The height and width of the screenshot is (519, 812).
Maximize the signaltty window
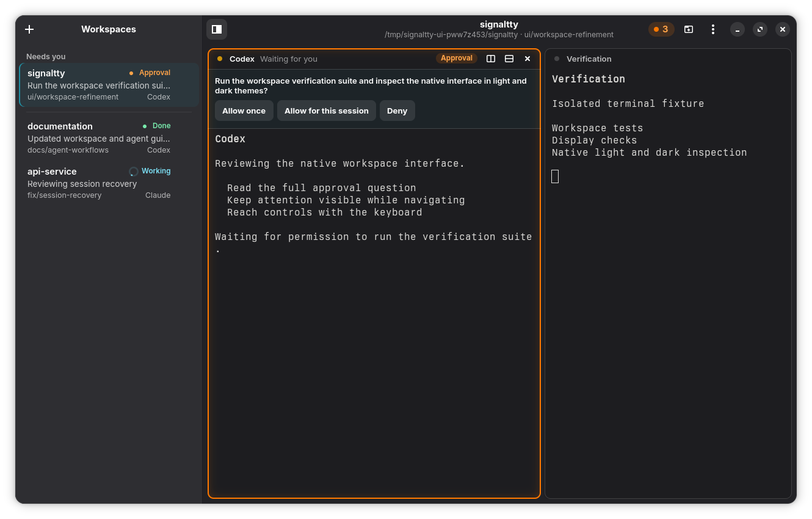coord(760,29)
